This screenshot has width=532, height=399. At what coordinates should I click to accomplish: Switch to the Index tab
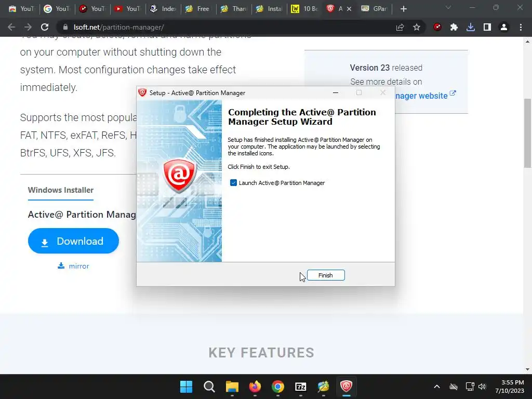coord(163,9)
